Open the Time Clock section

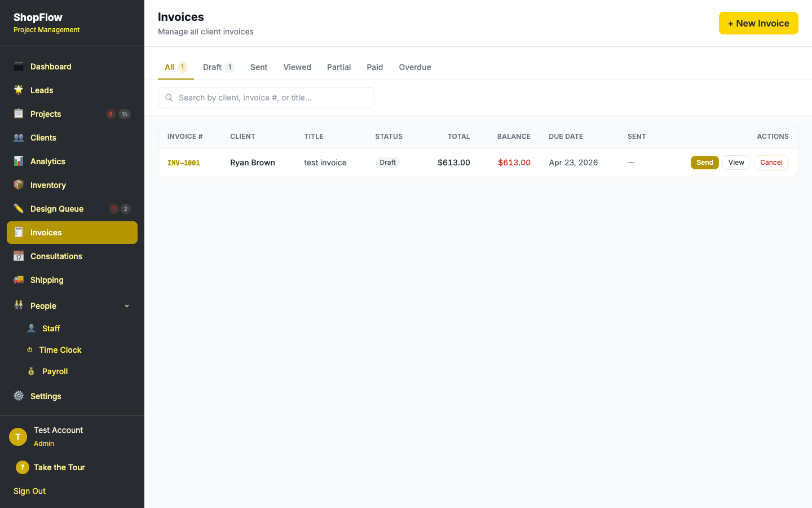pos(29,349)
